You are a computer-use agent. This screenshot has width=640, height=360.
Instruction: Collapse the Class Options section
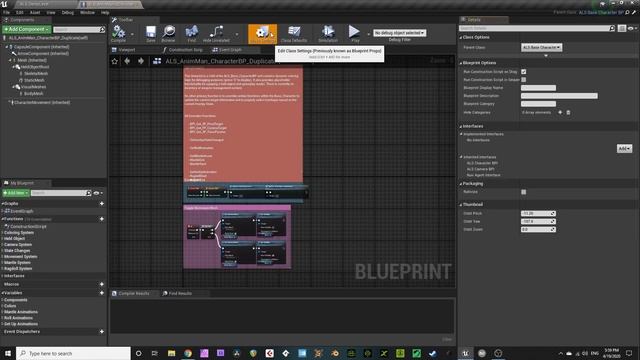(461, 38)
